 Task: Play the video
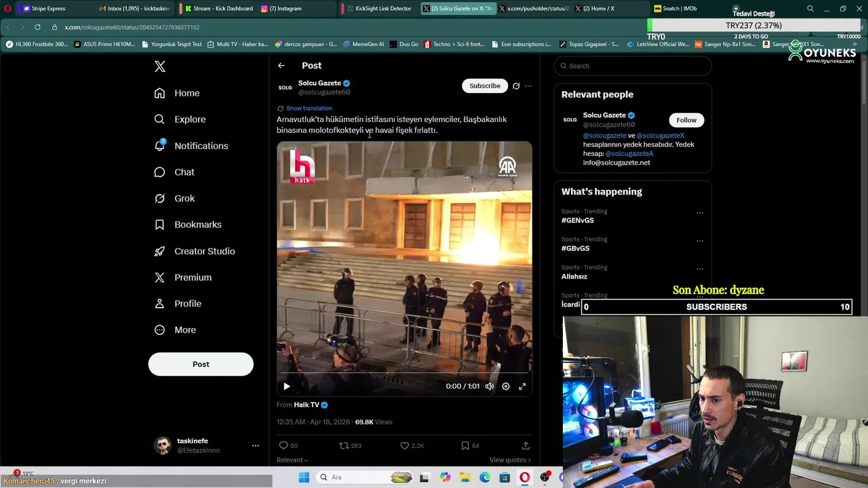click(287, 386)
